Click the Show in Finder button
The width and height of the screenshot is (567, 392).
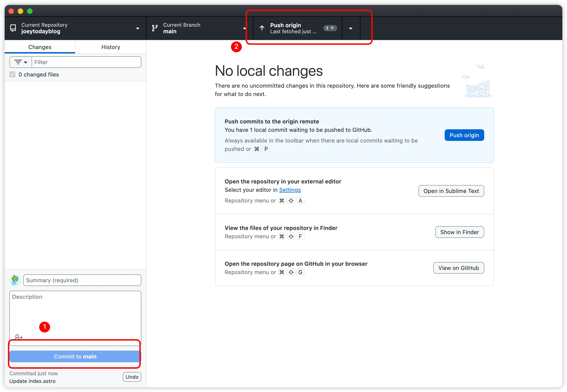459,232
